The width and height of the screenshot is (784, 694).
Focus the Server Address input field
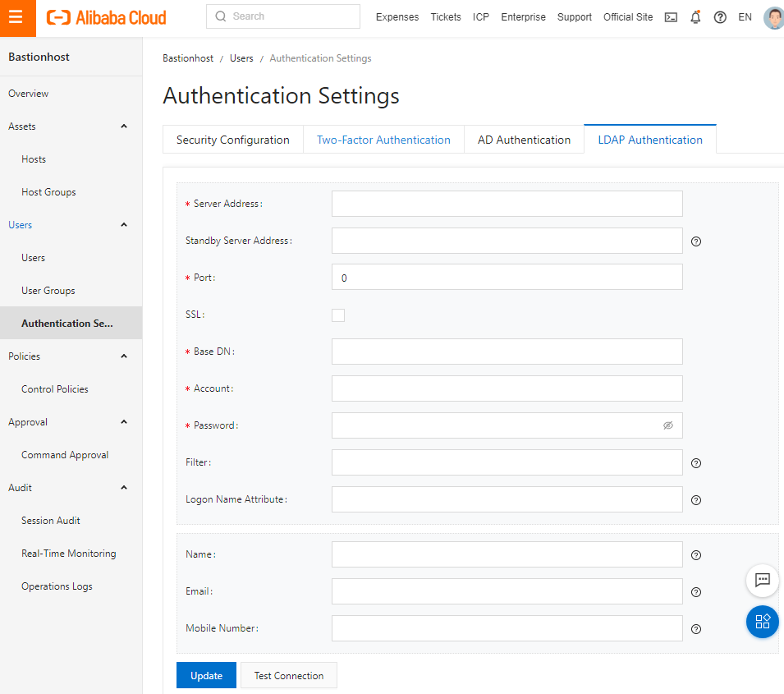[x=507, y=204]
